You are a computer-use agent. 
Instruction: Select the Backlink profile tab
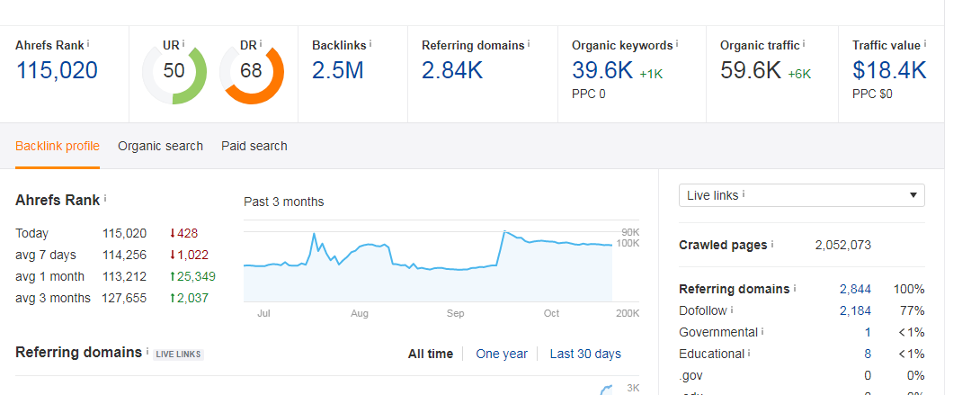tap(58, 146)
